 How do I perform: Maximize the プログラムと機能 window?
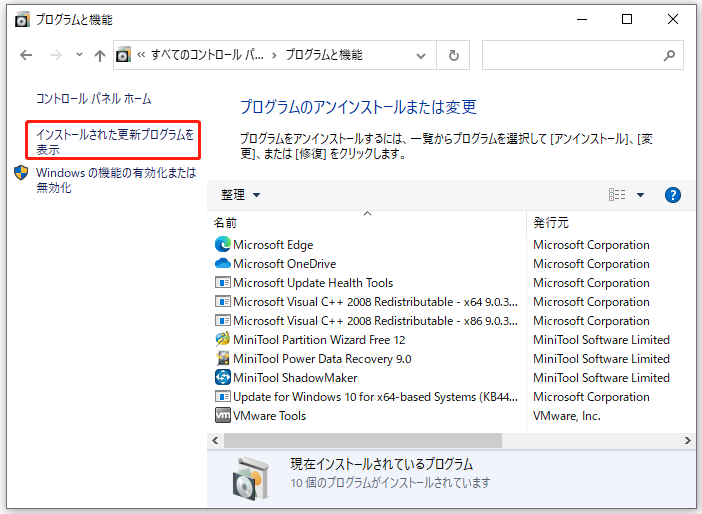pyautogui.click(x=627, y=19)
